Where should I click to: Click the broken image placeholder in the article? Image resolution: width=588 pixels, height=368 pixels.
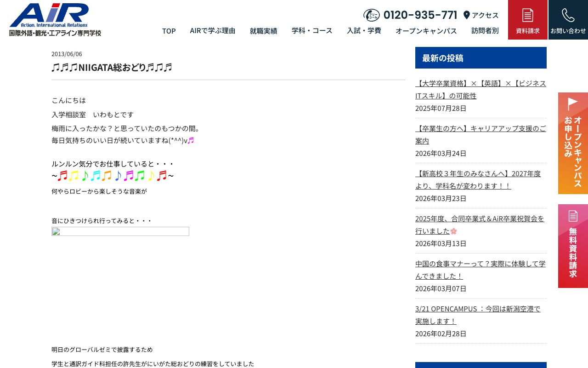coord(120,231)
